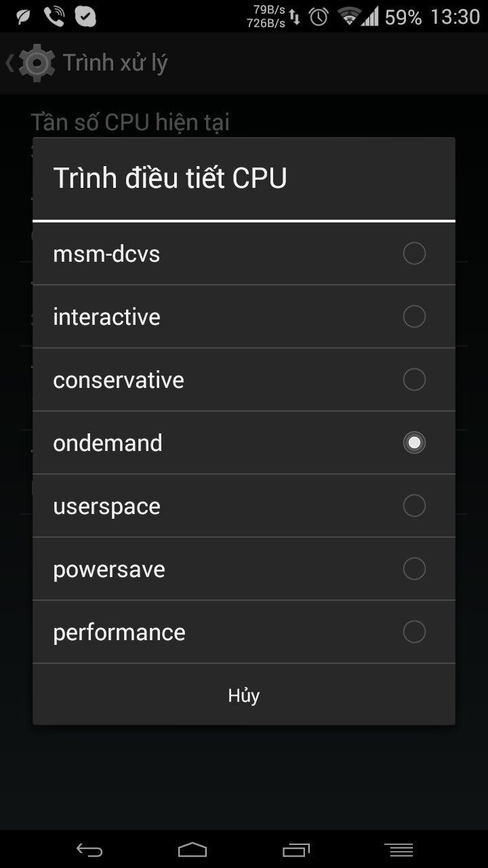This screenshot has height=868, width=488.
Task: Tap the menu lines navigation icon
Action: tap(399, 850)
